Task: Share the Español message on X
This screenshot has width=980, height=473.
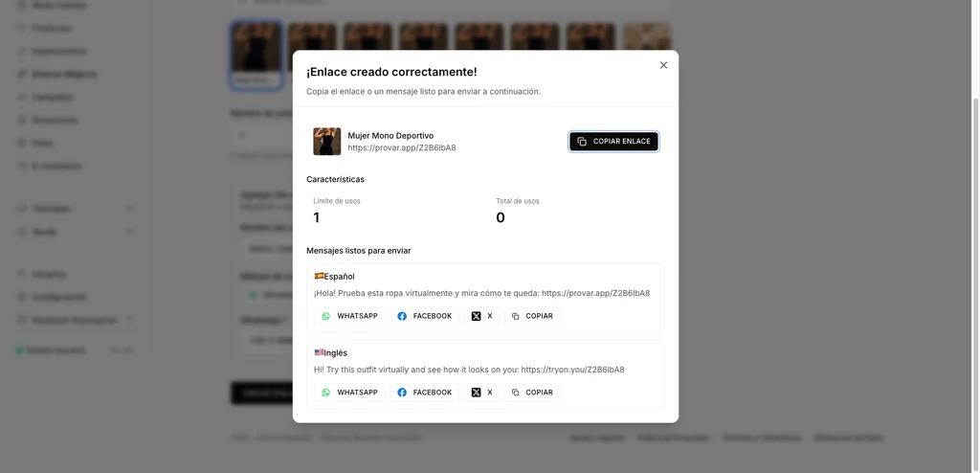Action: [x=482, y=316]
